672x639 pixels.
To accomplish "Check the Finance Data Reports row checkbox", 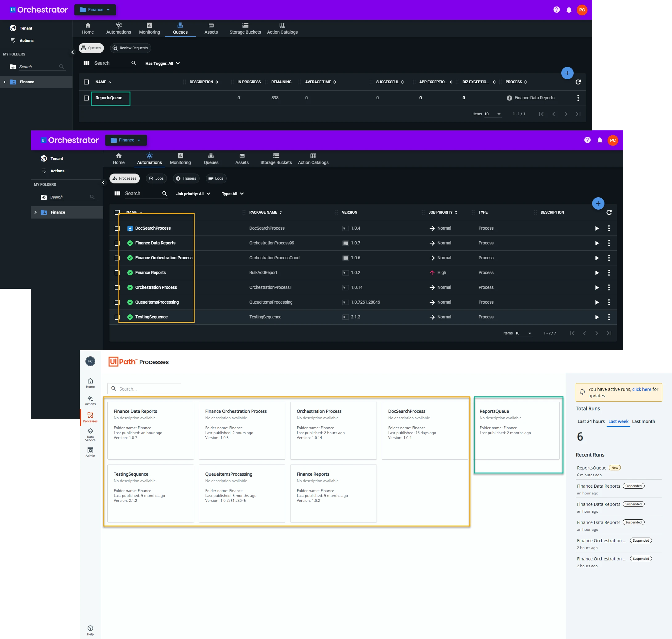I will point(117,243).
